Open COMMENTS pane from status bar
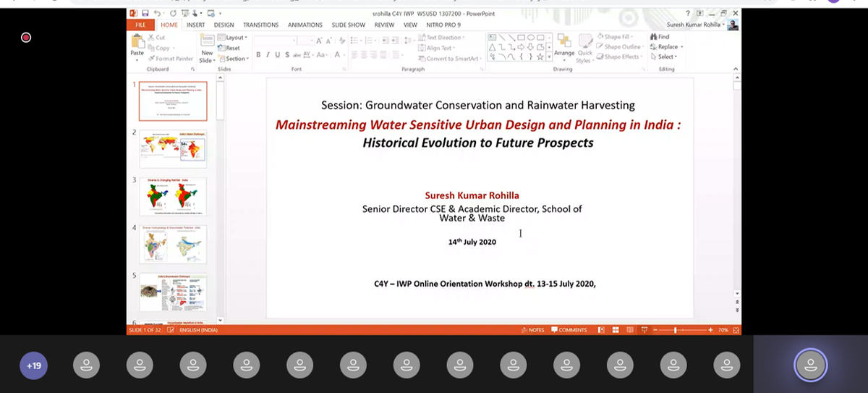This screenshot has height=393, width=868. point(569,330)
